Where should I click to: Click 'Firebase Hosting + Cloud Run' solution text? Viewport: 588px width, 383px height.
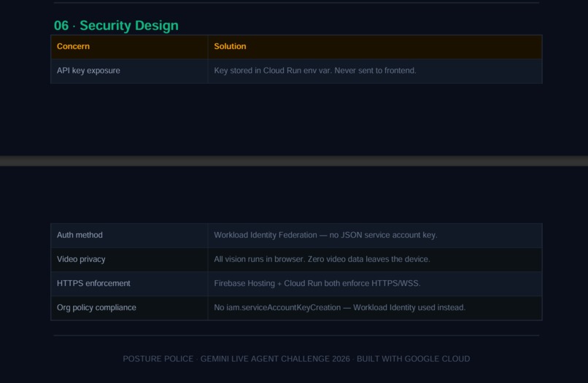point(317,284)
